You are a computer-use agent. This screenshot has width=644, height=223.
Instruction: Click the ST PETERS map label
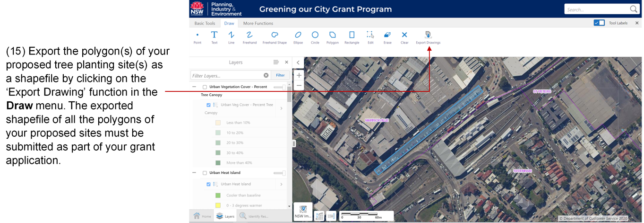541,91
